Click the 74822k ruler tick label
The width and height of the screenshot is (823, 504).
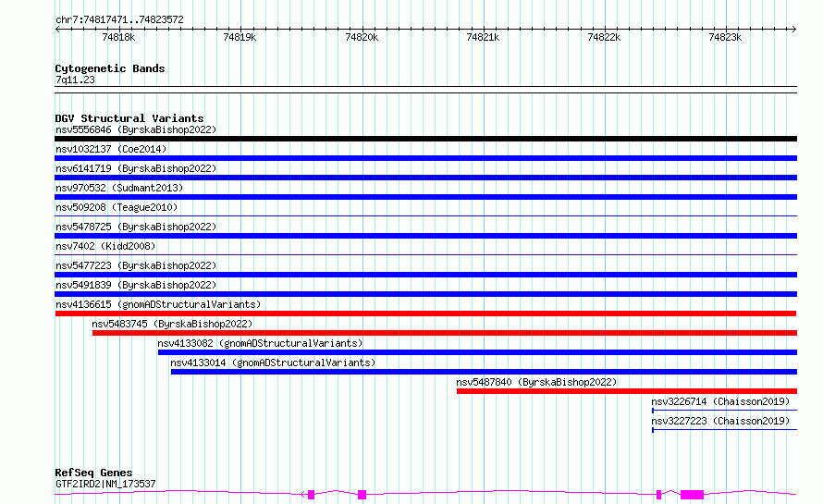(x=604, y=37)
